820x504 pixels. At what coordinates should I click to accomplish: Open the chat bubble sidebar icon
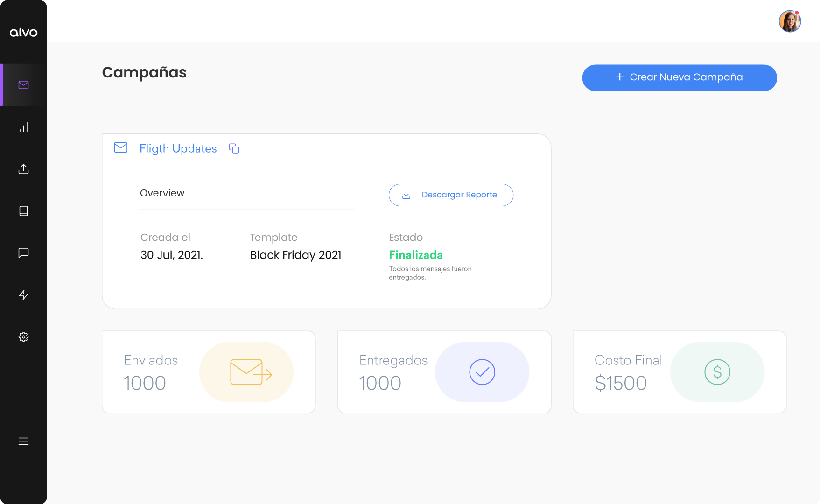click(23, 253)
